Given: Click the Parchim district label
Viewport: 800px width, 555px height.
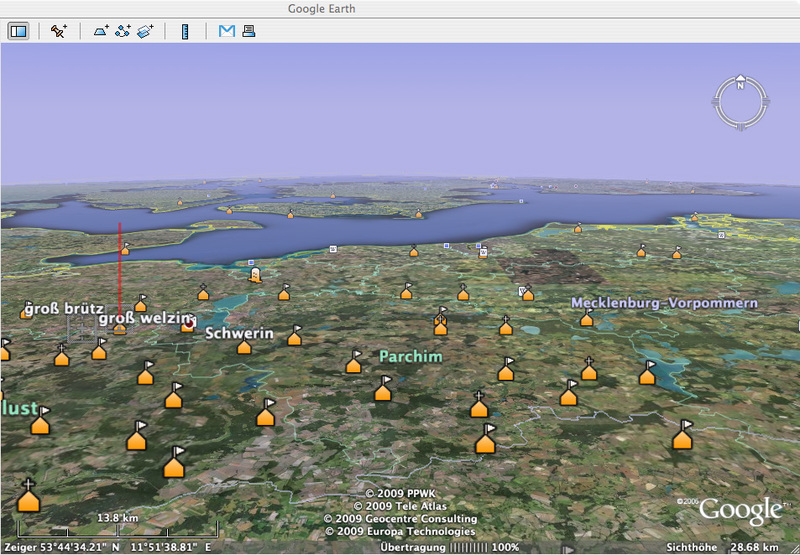Looking at the screenshot, I should pyautogui.click(x=410, y=356).
